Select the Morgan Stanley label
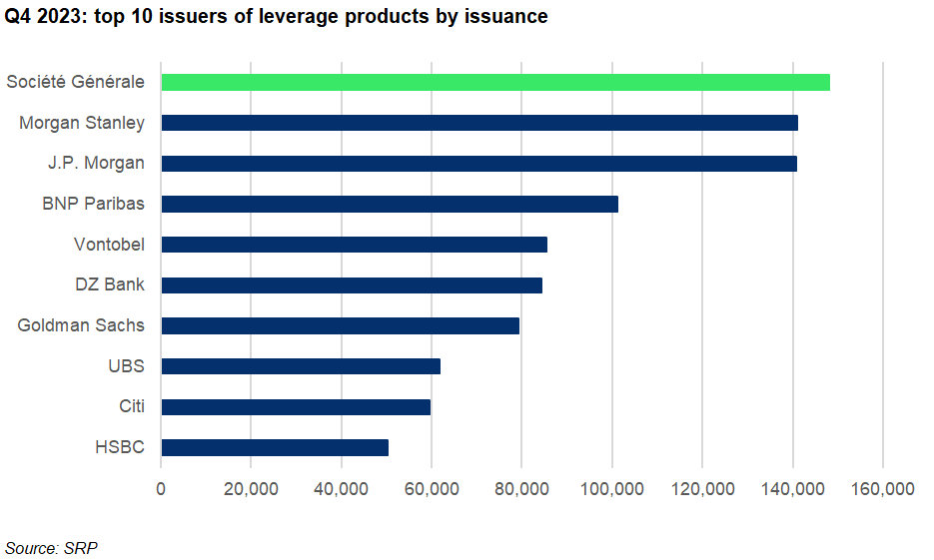Screen dimensions: 934x560 coord(82,123)
